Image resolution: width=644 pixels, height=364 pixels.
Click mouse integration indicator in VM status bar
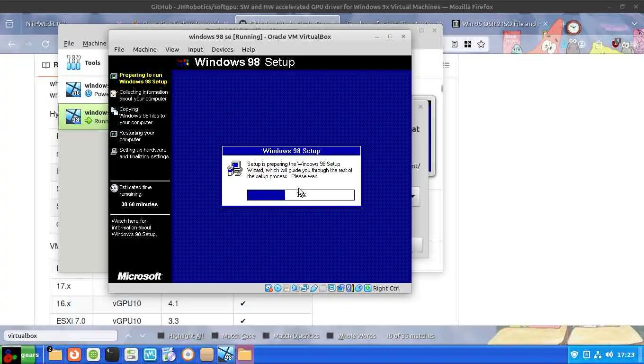point(358,288)
